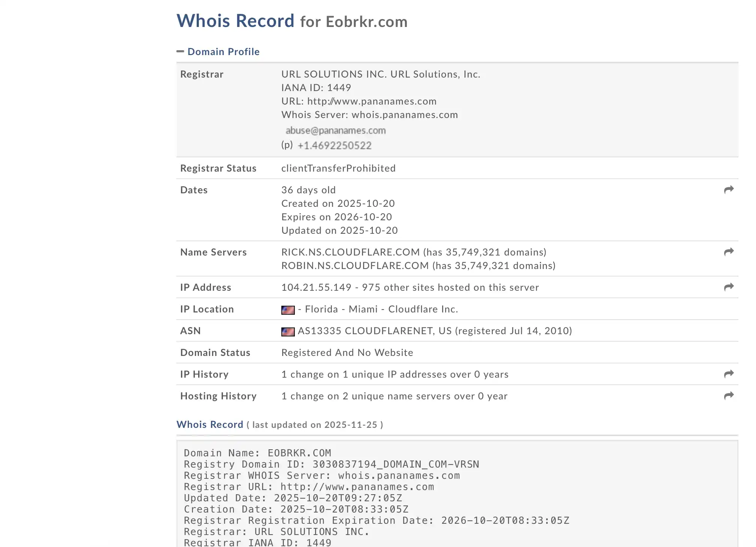Click the arrow icon in the IP Address row
Viewport: 756px width, 547px height.
[x=729, y=287]
